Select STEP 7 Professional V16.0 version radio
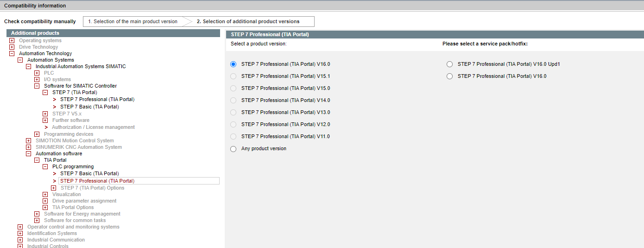The image size is (644, 248). pyautogui.click(x=234, y=64)
